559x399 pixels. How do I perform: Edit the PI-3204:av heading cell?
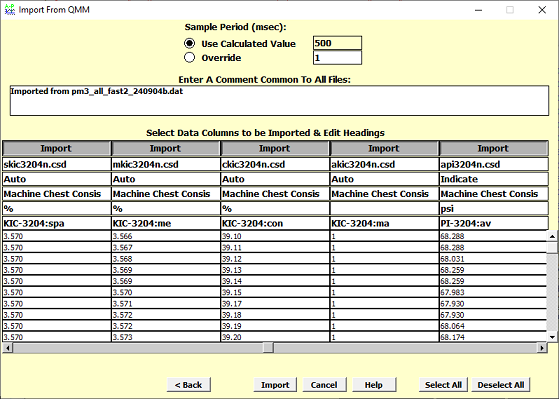tap(493, 224)
